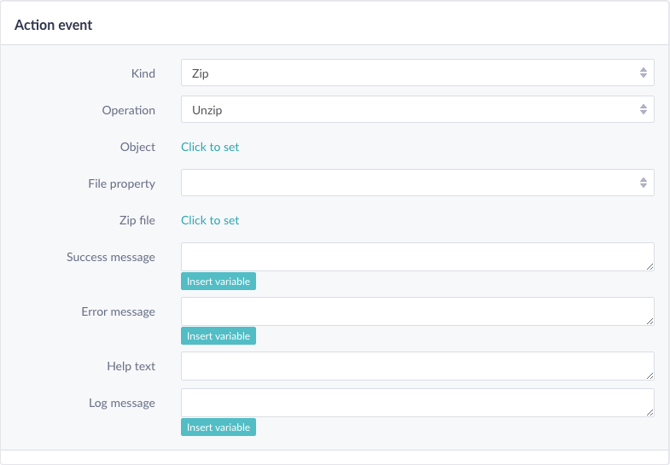Click resize handle of Error message box
Image resolution: width=670 pixels, height=465 pixels.
pos(649,321)
